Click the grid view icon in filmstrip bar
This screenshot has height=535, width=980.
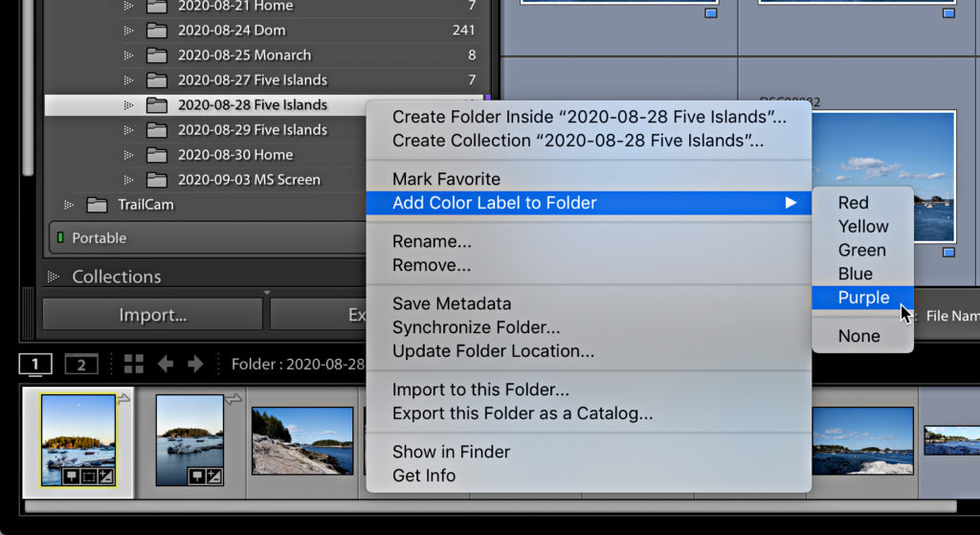pos(134,364)
